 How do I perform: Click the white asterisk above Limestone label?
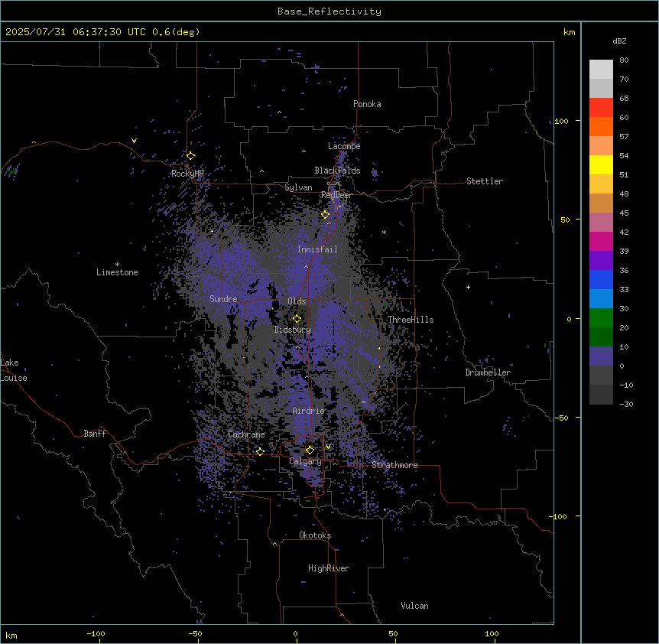[x=117, y=265]
